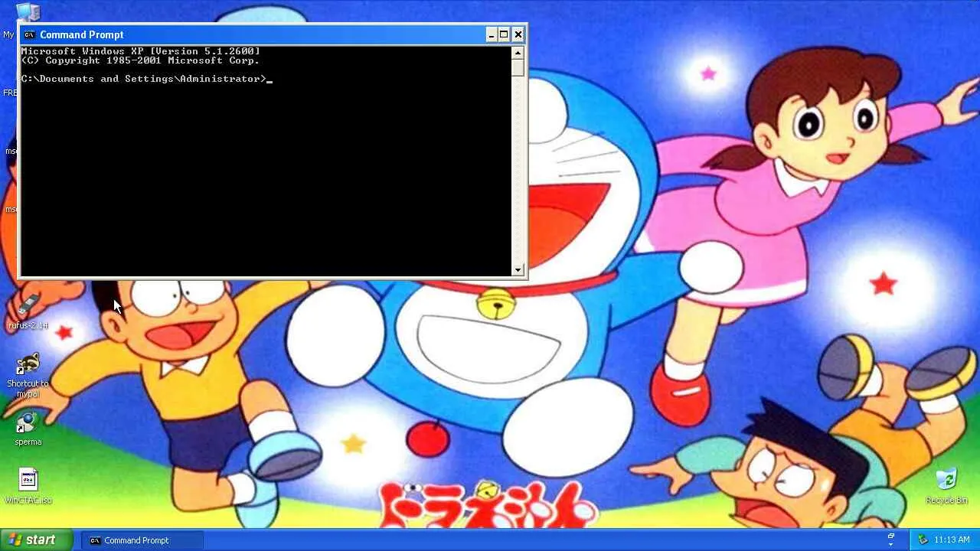Click the prompt line C:\Documents and Settings\Administrator>
The width and height of the screenshot is (980, 551).
(x=144, y=79)
